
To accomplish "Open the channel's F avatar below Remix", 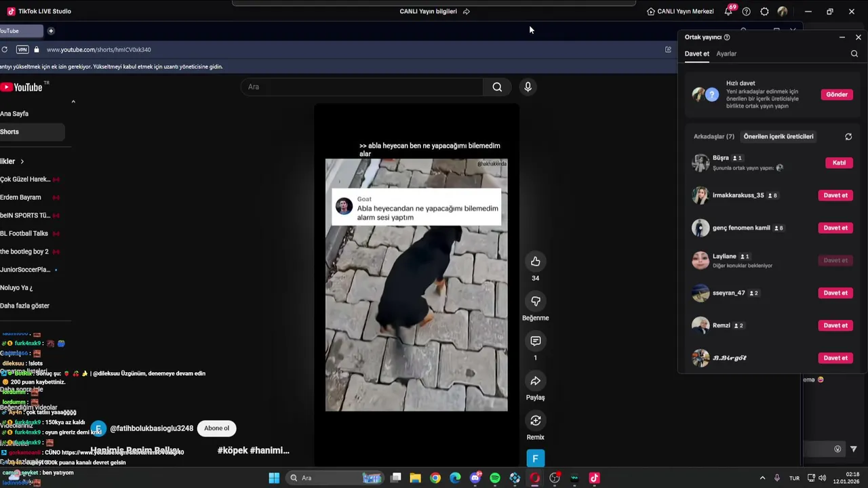I will [x=535, y=459].
